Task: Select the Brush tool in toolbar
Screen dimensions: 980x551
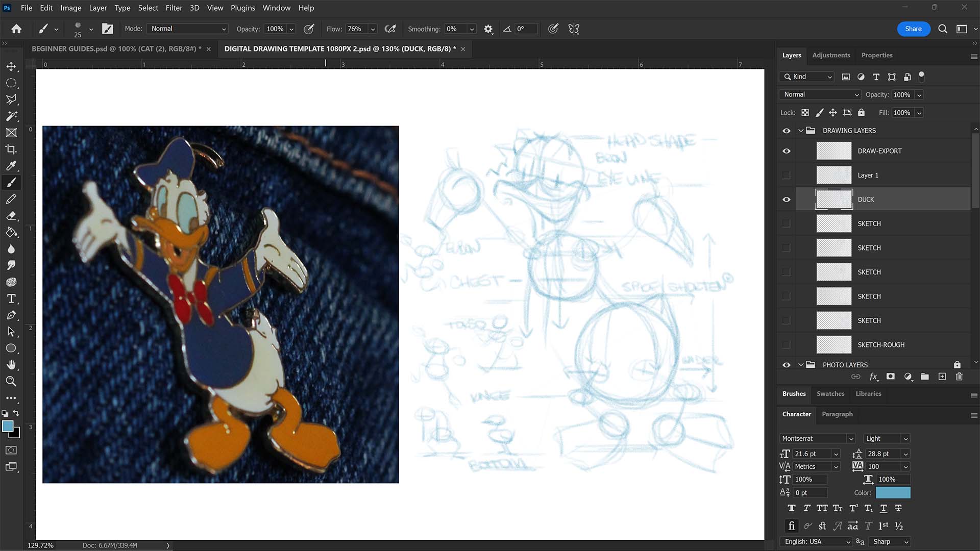Action: (x=11, y=182)
